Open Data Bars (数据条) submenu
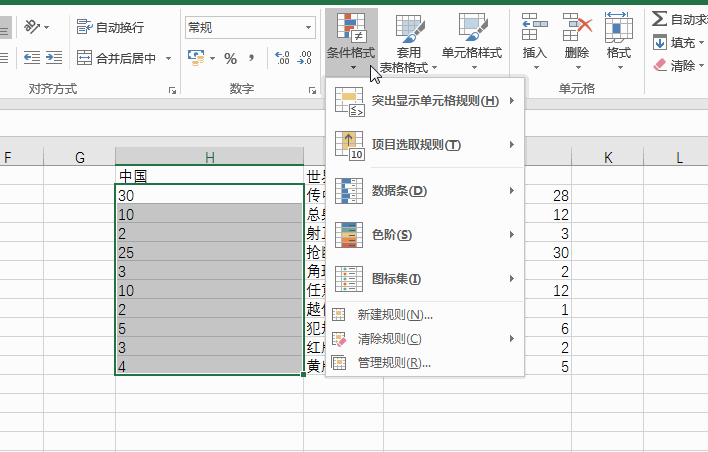 425,191
